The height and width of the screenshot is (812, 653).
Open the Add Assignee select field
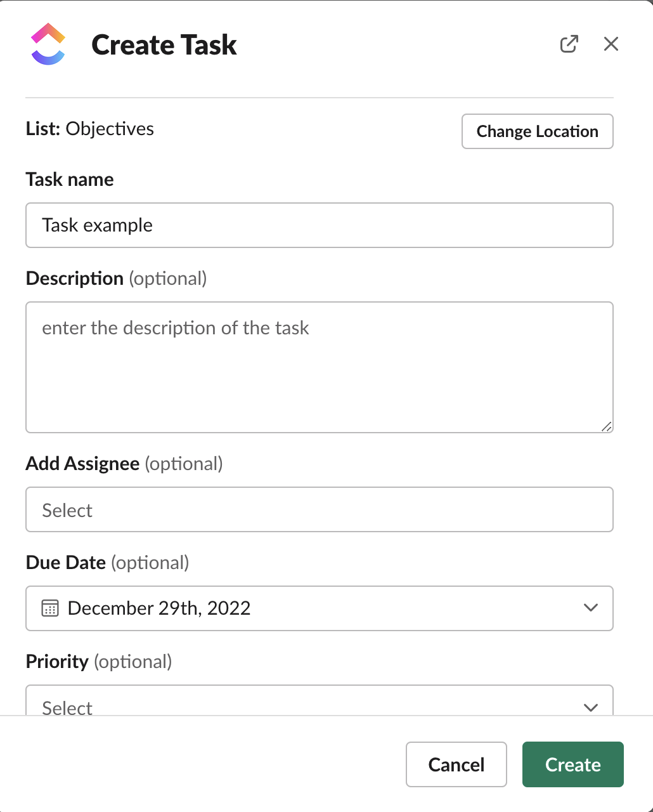(x=319, y=509)
